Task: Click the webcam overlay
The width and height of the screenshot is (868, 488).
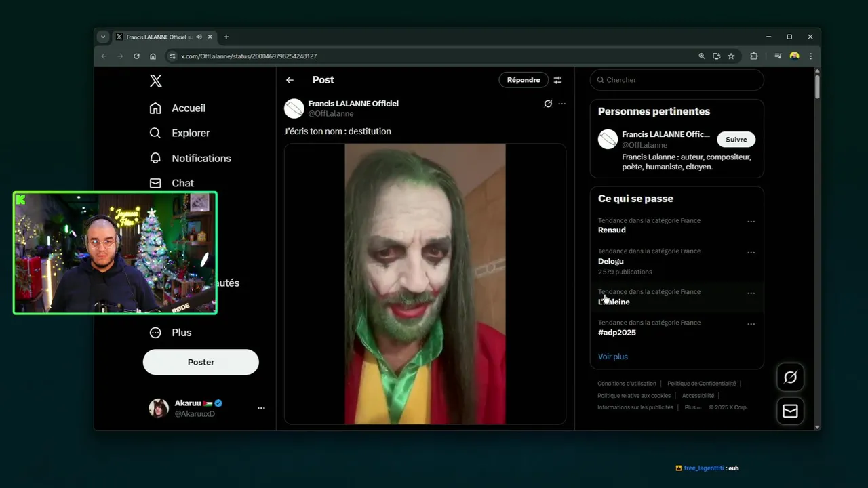Action: (x=115, y=253)
